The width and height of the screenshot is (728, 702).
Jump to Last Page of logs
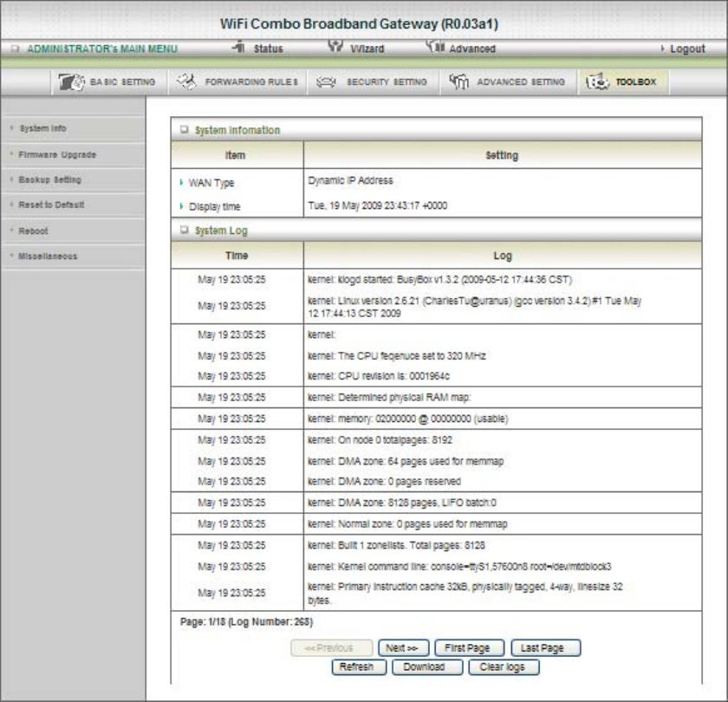tap(545, 647)
